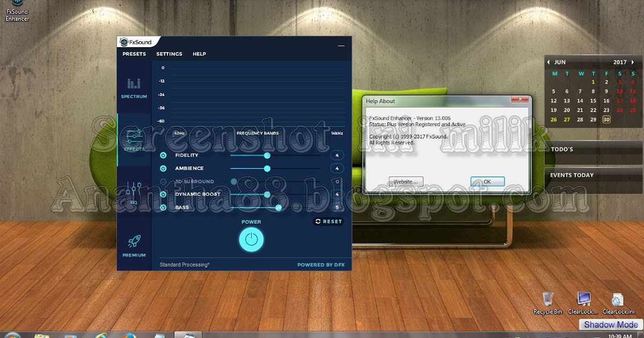Click the taskbar clock showing 10:39 AM
Viewport: 644px width, 338px height.
pyautogui.click(x=620, y=336)
